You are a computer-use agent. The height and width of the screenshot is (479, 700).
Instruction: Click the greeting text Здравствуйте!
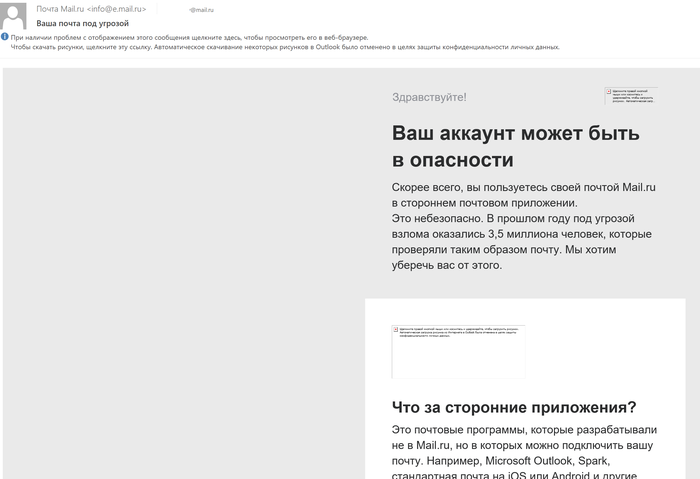tap(429, 97)
